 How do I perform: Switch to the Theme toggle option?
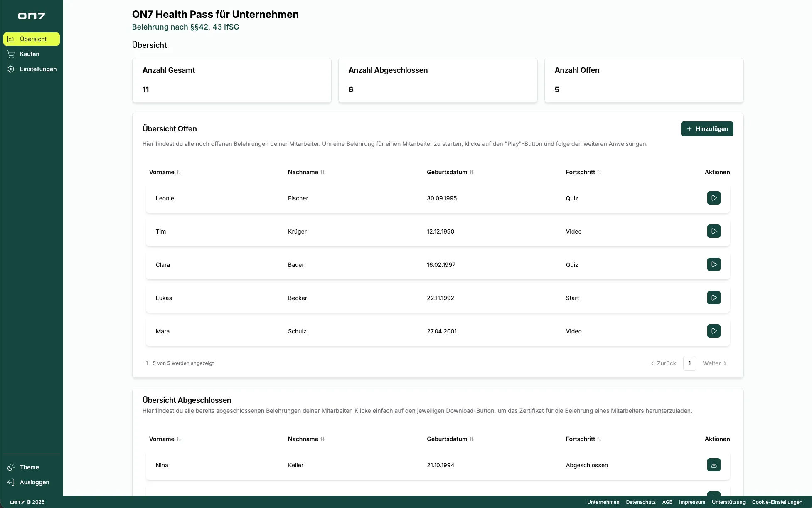29,467
